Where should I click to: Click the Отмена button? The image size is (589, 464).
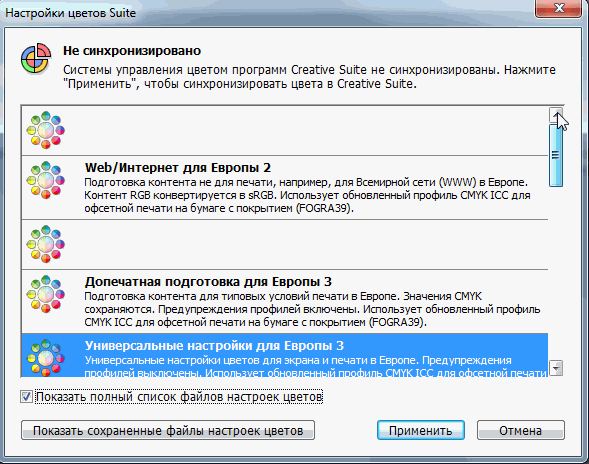(521, 430)
